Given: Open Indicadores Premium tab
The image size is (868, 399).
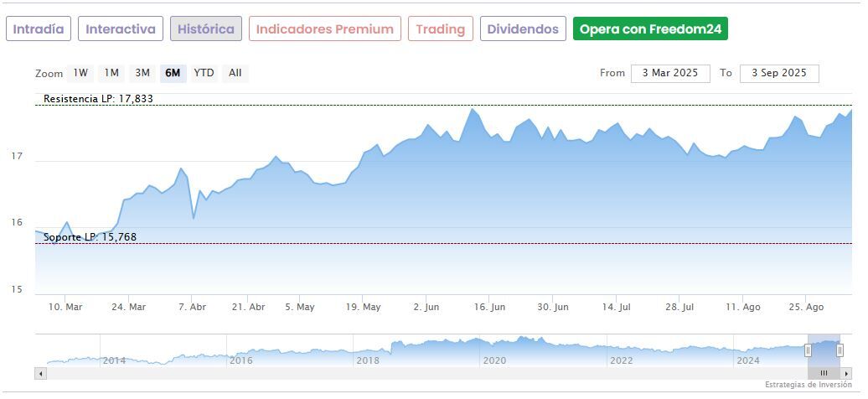Looking at the screenshot, I should click(324, 28).
